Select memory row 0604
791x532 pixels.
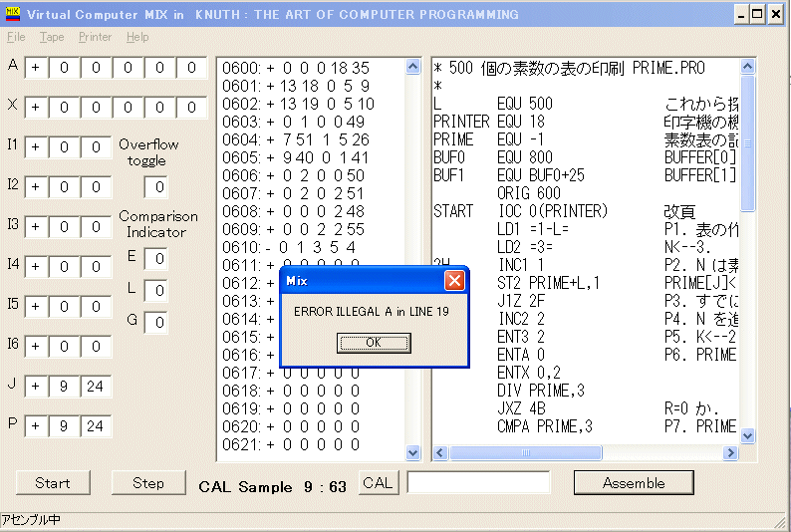pyautogui.click(x=296, y=139)
